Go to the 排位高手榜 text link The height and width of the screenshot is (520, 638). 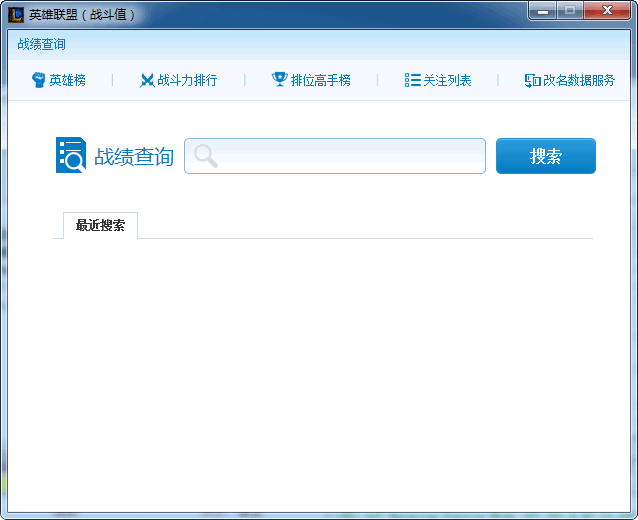[x=320, y=80]
